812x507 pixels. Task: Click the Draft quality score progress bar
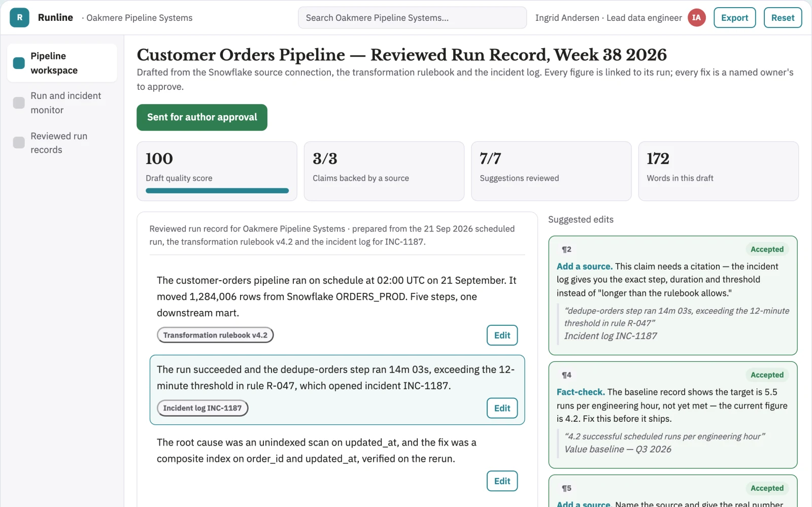click(x=217, y=191)
